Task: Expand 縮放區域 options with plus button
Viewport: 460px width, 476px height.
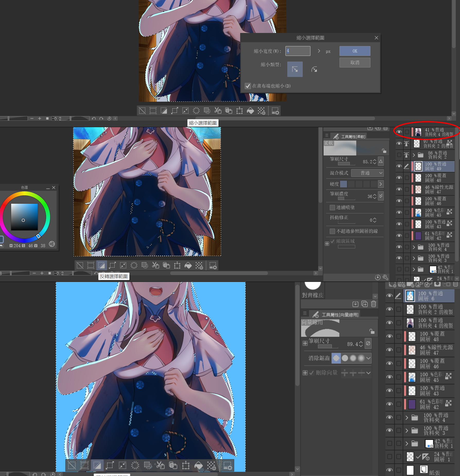Action: click(x=327, y=244)
